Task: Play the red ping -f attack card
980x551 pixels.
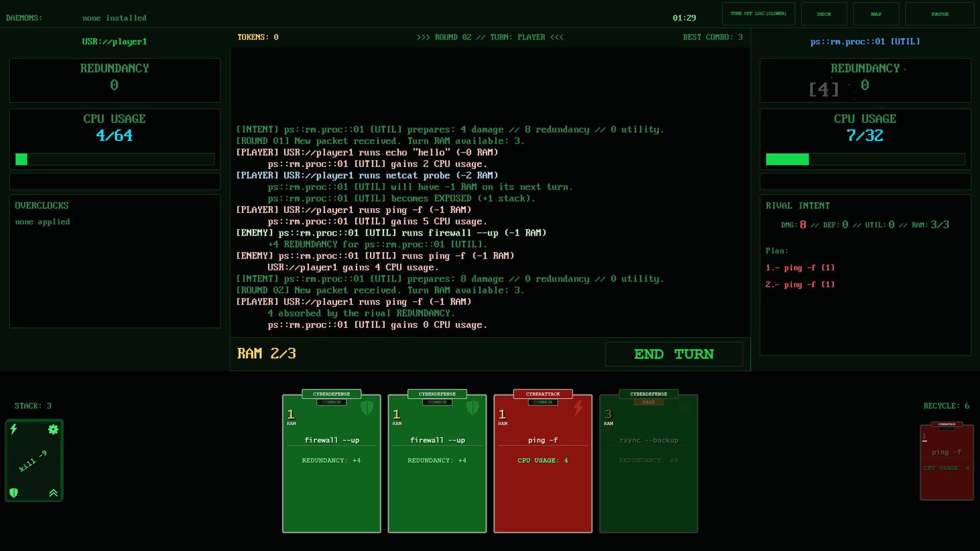Action: tap(543, 463)
